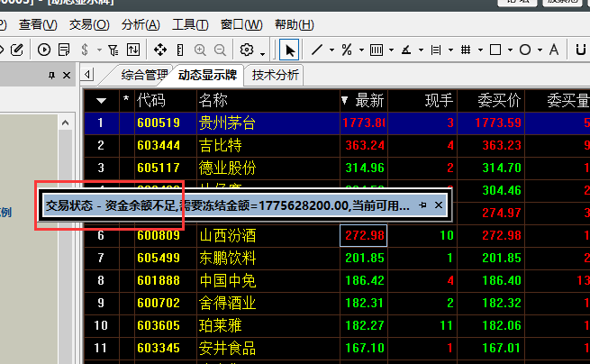Expand the rectangle tool dropdown arrow

point(510,50)
